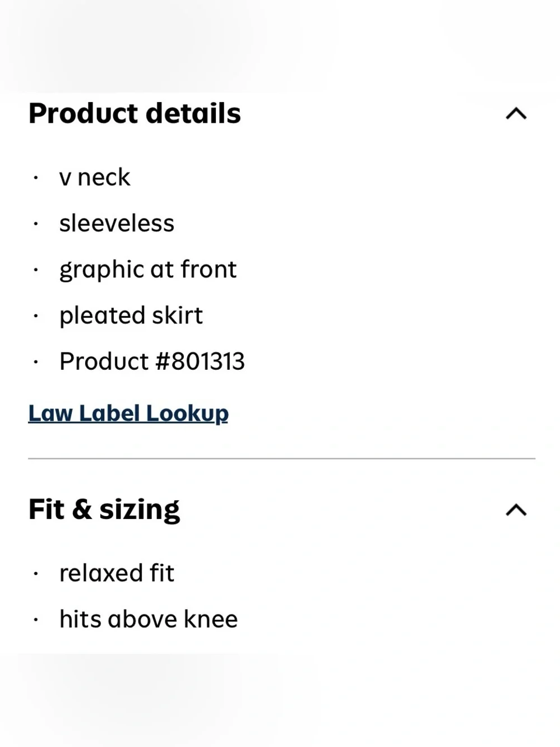Select the 'sleeveless' detail text
The image size is (560, 747).
pos(117,224)
